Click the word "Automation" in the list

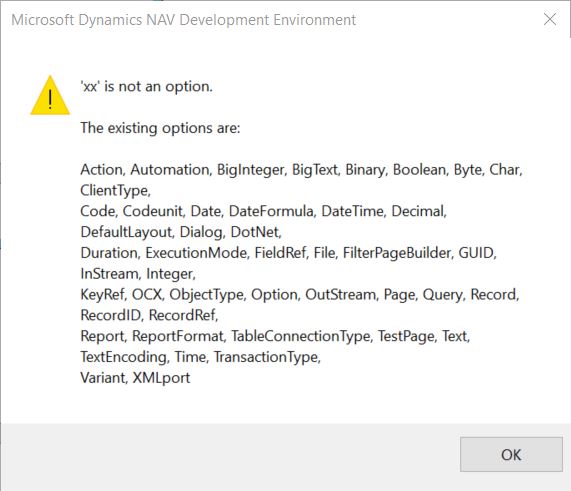point(170,170)
